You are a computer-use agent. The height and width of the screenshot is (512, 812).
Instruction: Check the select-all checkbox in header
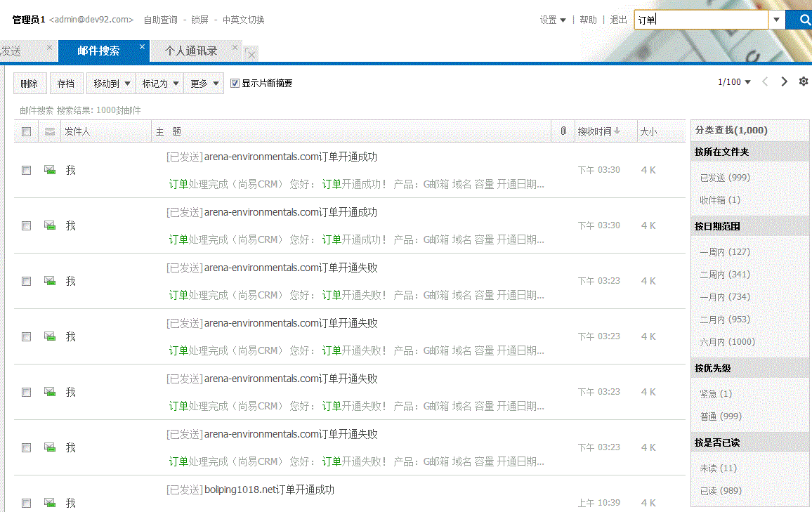tap(26, 131)
